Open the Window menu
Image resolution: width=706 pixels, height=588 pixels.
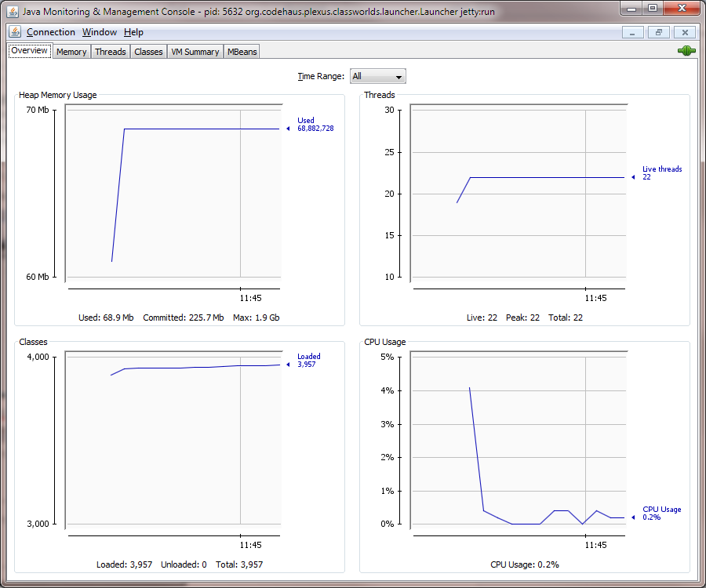point(100,32)
